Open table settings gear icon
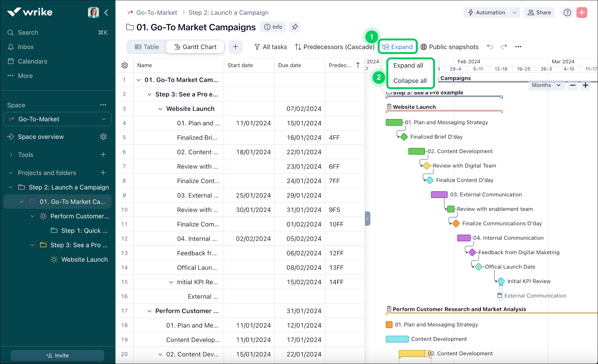 coord(124,65)
